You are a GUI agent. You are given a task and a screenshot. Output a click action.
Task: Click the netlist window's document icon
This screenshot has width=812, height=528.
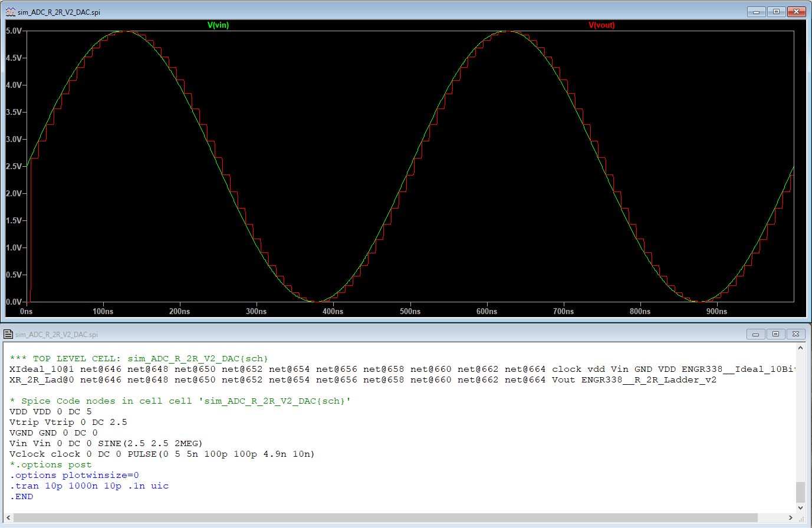[x=8, y=334]
